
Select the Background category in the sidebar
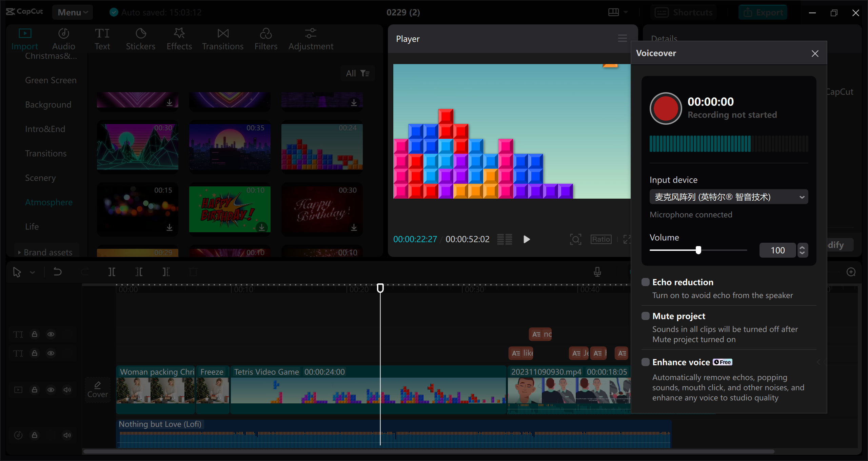pos(48,104)
